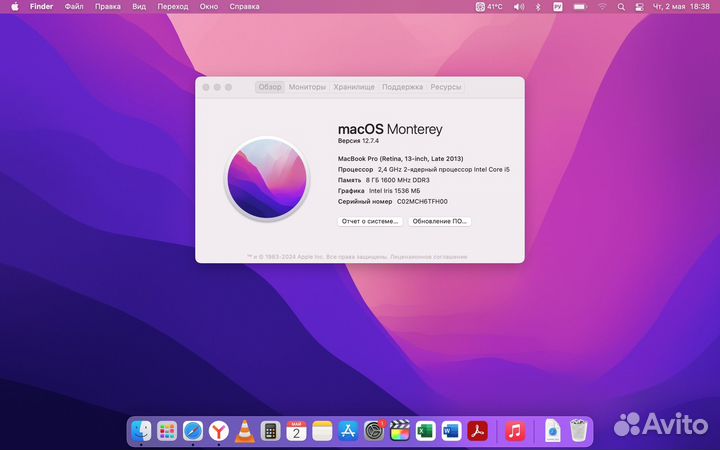Click the 8 ГБ 1600 MHz DDR3 memory value

[x=398, y=180]
